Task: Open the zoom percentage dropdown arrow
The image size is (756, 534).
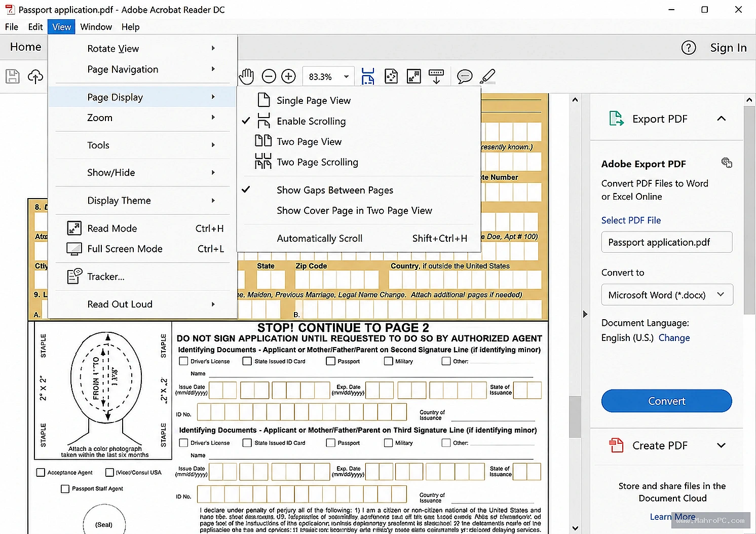Action: (347, 77)
